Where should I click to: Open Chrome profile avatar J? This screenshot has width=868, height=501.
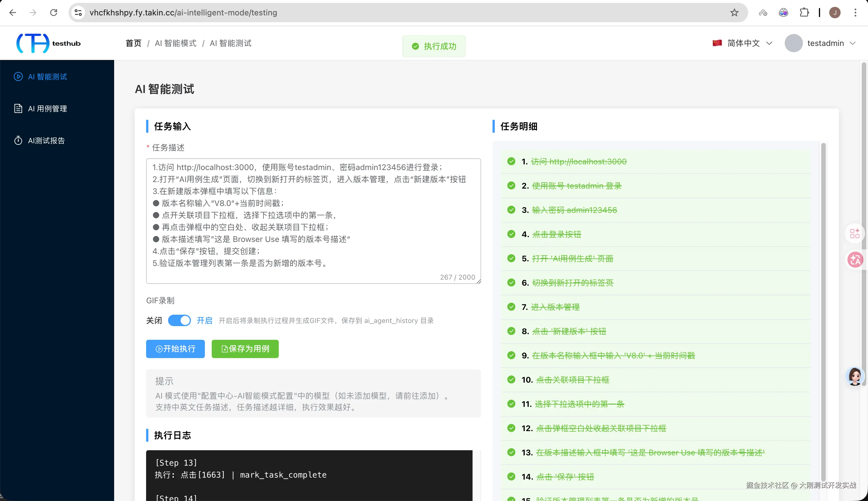click(835, 13)
